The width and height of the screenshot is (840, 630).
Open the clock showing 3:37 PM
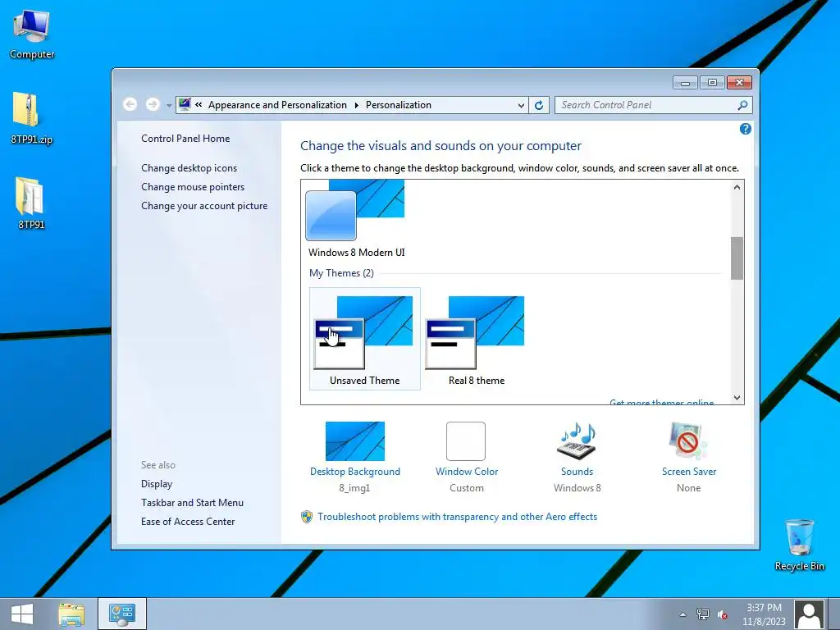[x=764, y=614]
